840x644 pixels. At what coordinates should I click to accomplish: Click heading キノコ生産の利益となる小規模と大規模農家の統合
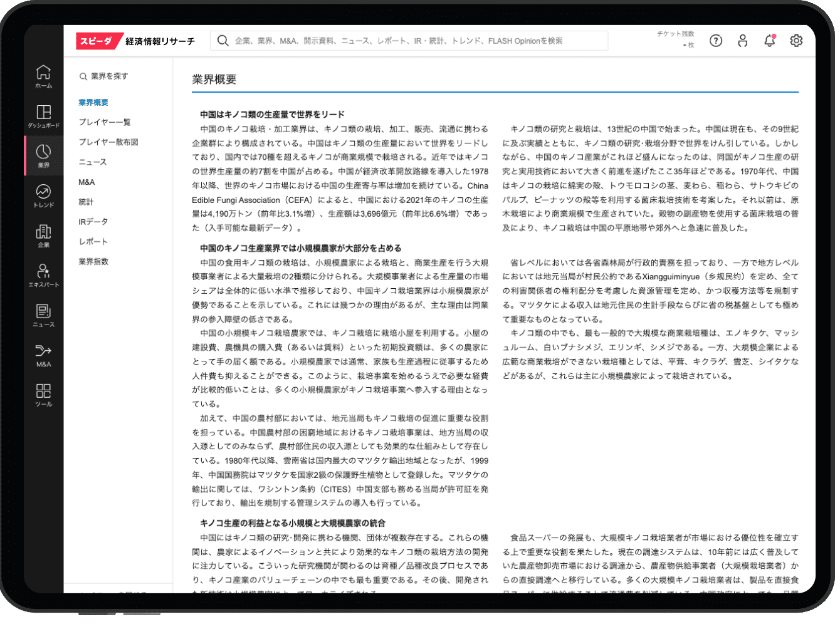coord(293,523)
